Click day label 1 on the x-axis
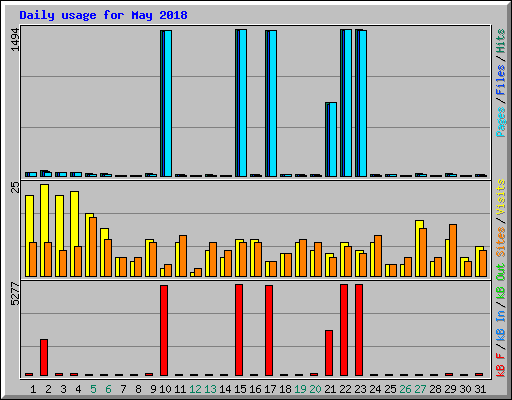 [33, 389]
